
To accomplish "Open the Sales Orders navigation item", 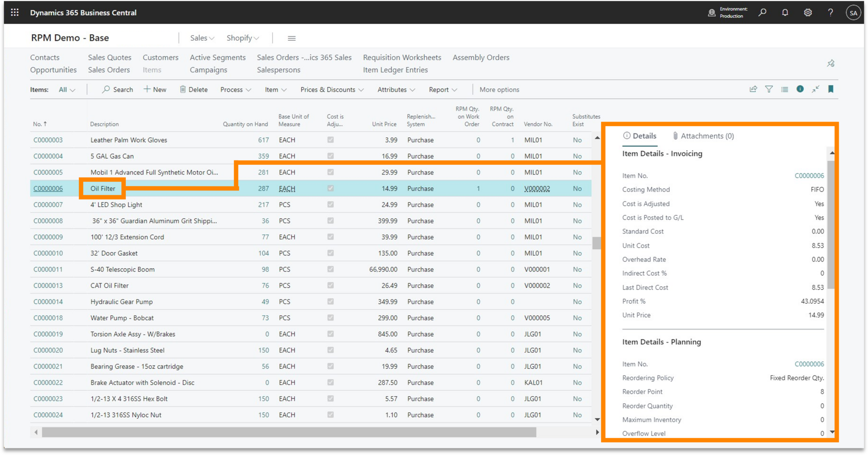I will [x=109, y=69].
